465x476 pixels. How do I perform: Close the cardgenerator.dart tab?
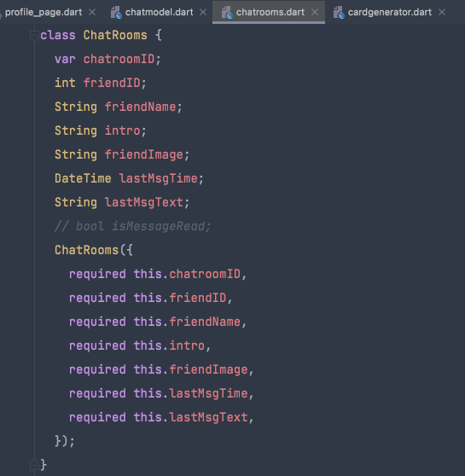coord(442,12)
